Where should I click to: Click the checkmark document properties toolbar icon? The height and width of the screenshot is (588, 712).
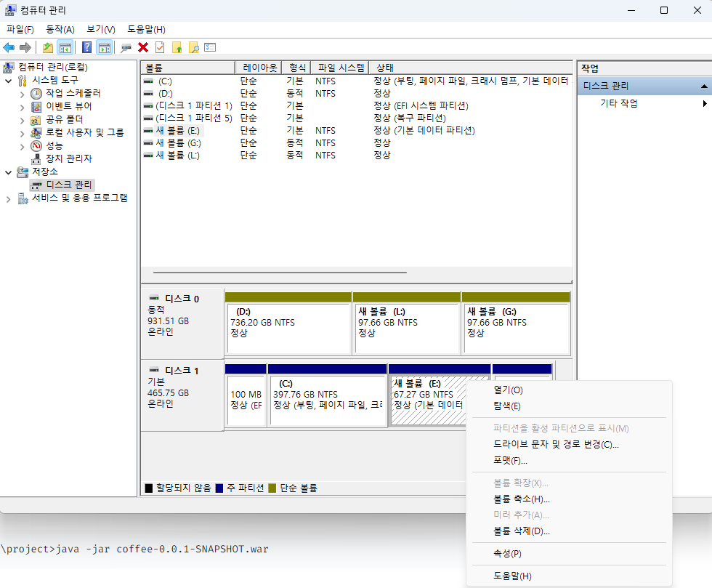[x=160, y=47]
